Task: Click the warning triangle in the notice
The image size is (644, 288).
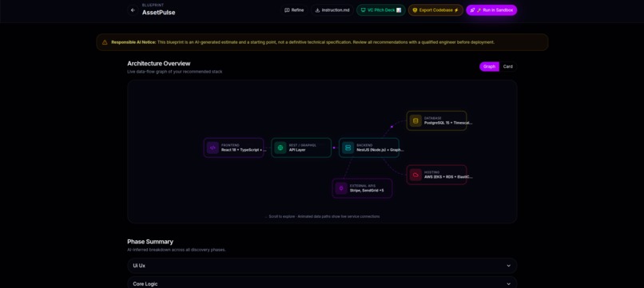Action: [105, 42]
